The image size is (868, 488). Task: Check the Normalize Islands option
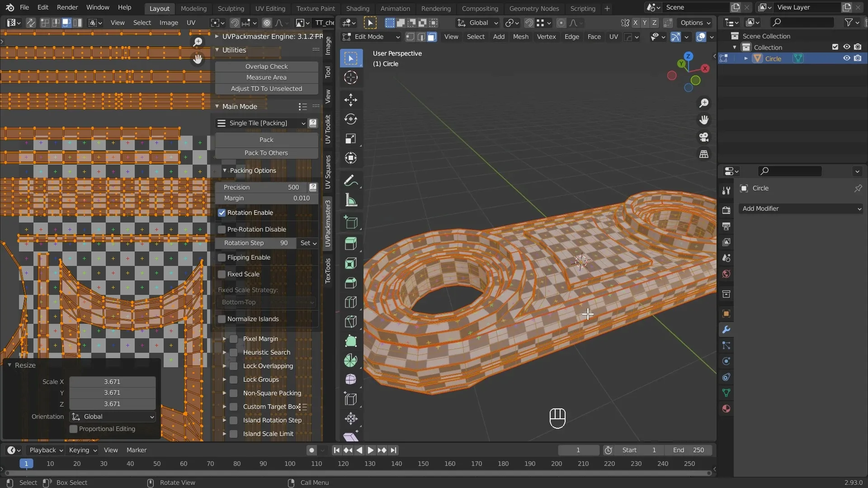coord(222,319)
